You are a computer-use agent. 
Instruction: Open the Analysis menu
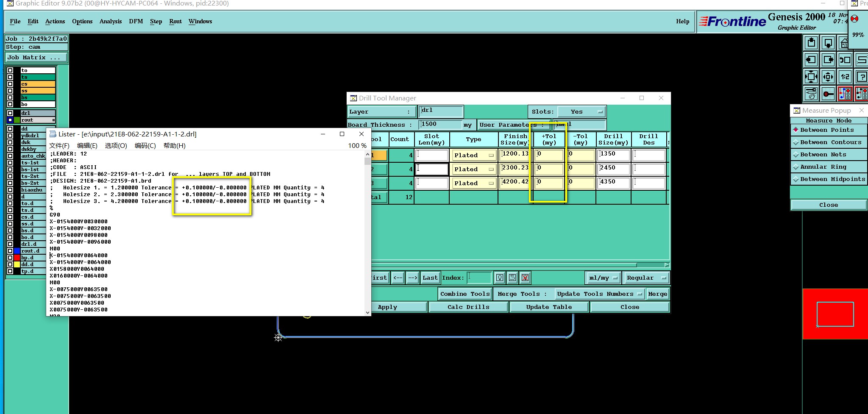tap(111, 22)
